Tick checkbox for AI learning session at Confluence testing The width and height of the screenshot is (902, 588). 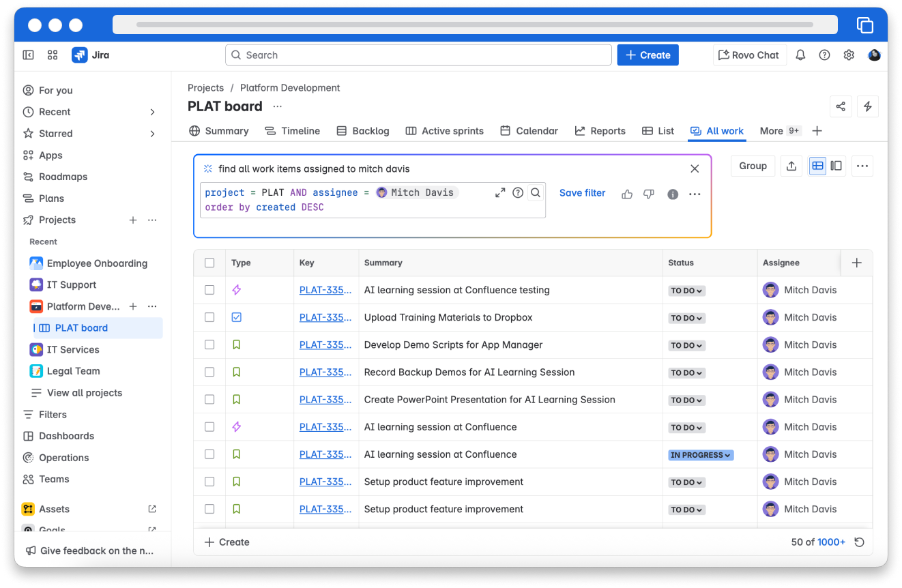click(209, 290)
